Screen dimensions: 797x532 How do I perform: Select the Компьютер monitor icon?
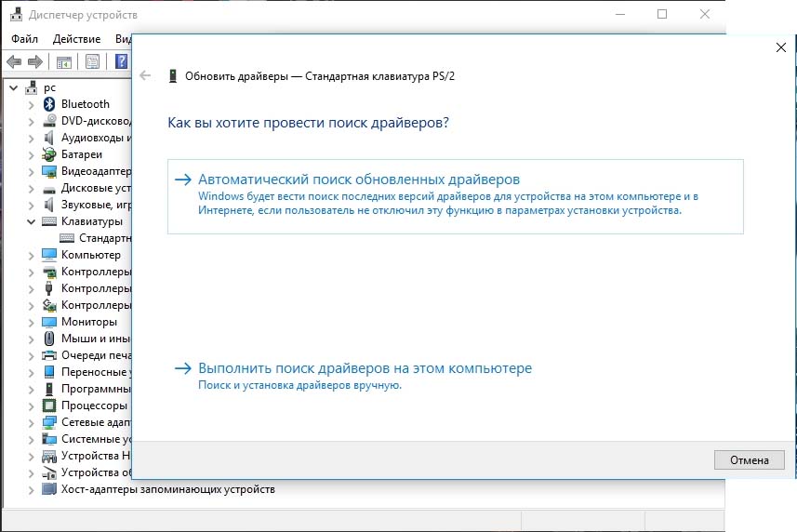[49, 255]
